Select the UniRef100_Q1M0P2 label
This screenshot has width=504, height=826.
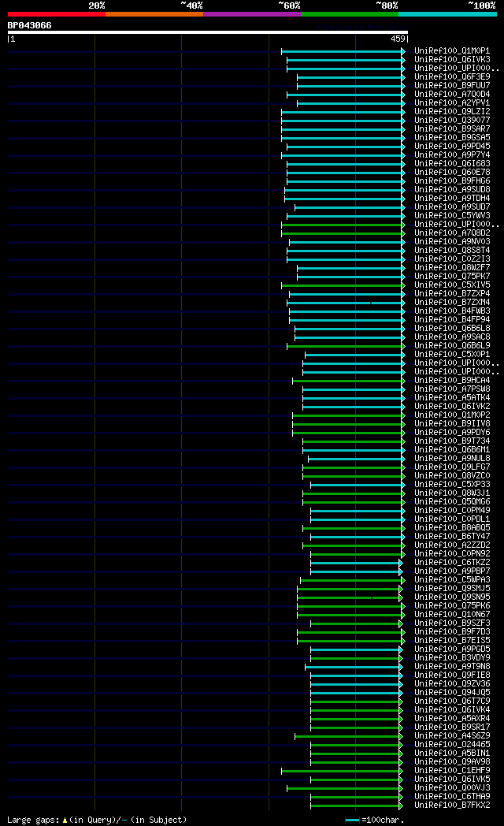pos(452,415)
